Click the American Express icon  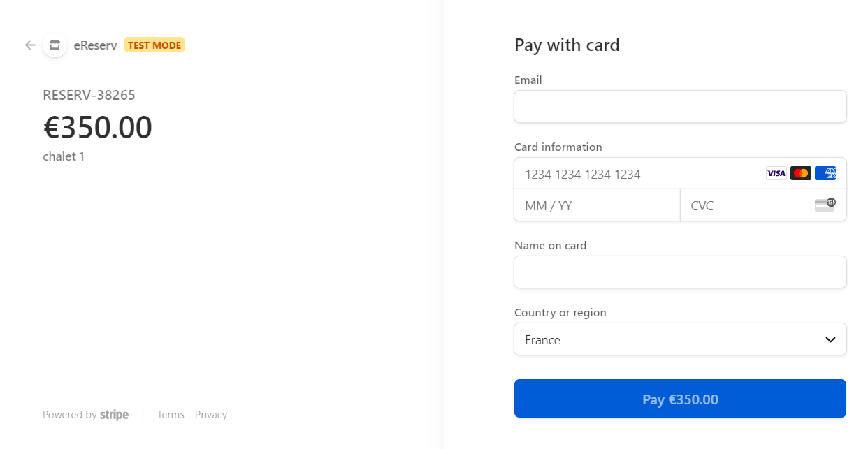825,172
